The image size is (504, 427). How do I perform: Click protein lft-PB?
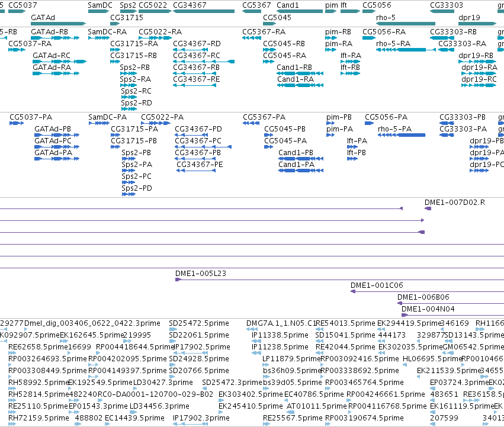(357, 153)
